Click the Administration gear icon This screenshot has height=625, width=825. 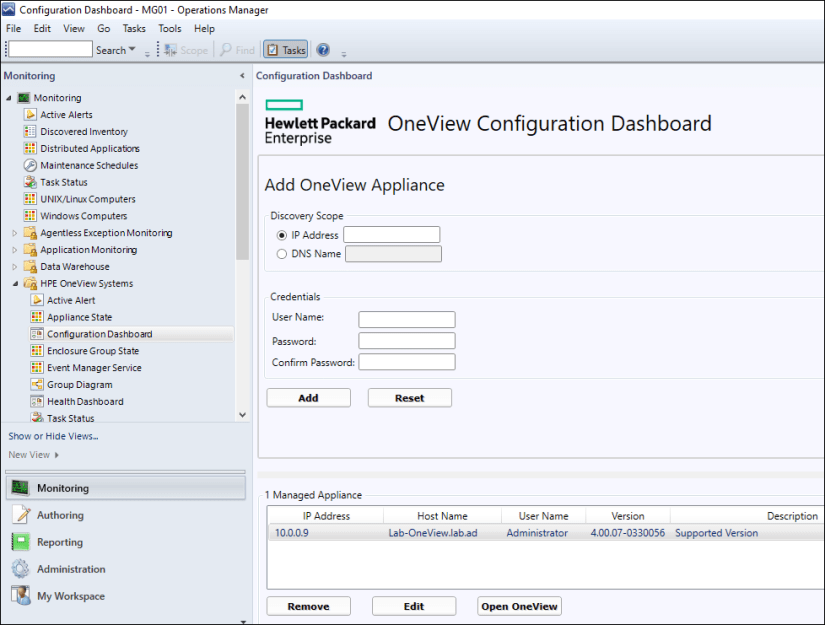coord(21,569)
